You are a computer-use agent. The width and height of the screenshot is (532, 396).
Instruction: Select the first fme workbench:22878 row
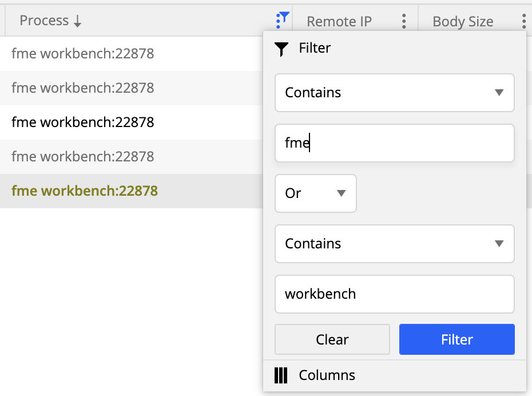tap(82, 53)
